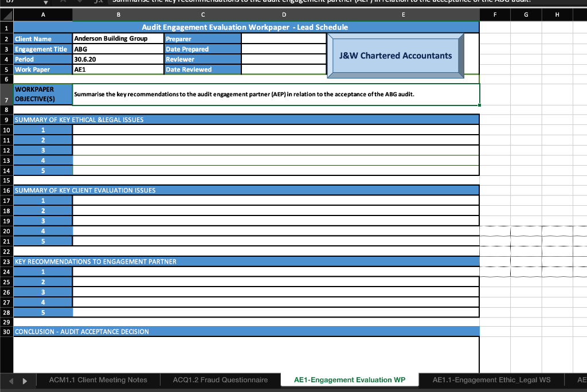Click ethical issue 1 entry cell in row 10
587x392 pixels.
276,130
